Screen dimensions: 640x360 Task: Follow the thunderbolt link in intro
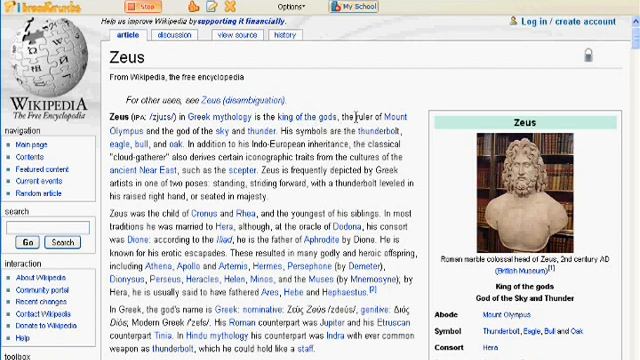378,131
